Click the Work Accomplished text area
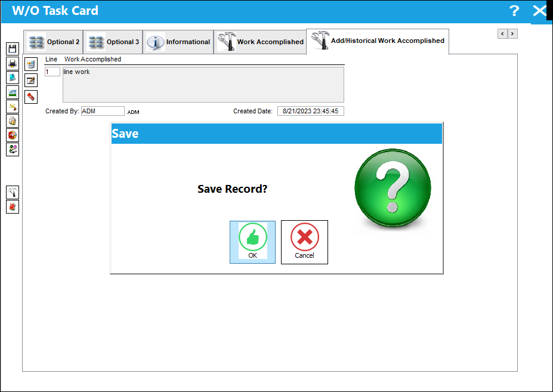Image resolution: width=553 pixels, height=392 pixels. 203,85
